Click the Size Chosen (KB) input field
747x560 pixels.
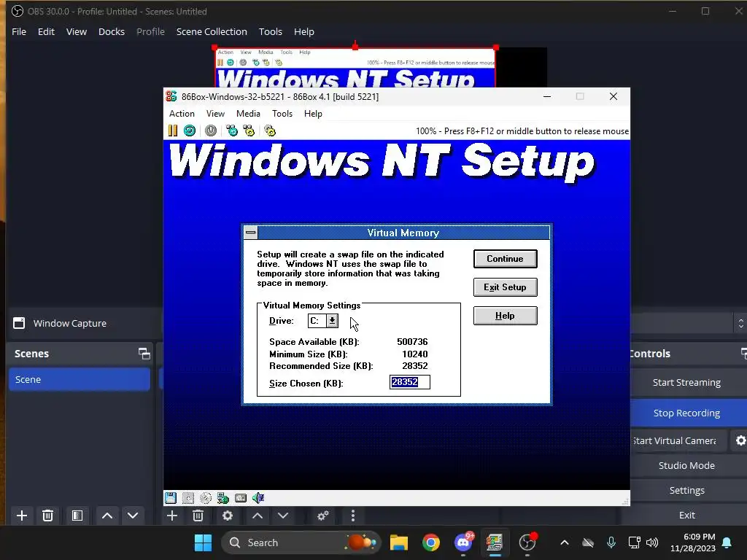point(410,382)
